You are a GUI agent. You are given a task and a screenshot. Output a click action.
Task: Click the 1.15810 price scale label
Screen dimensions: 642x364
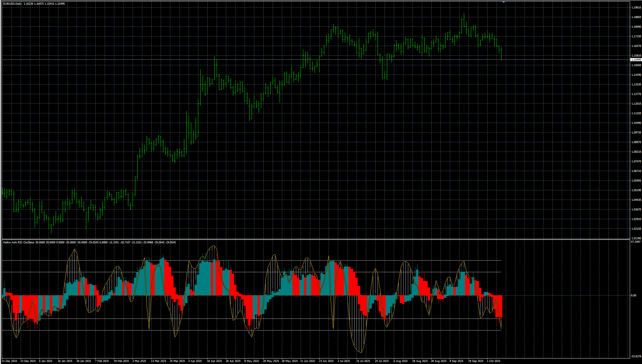pyautogui.click(x=636, y=56)
